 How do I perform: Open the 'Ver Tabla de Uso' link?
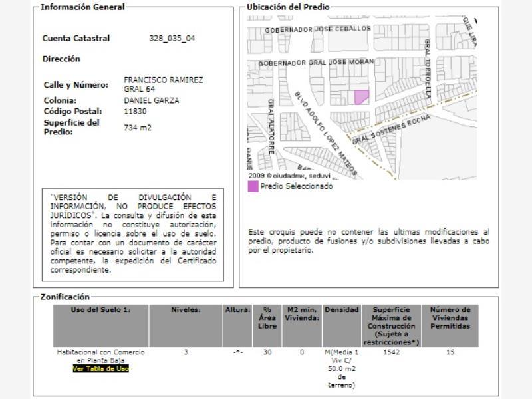pyautogui.click(x=101, y=369)
